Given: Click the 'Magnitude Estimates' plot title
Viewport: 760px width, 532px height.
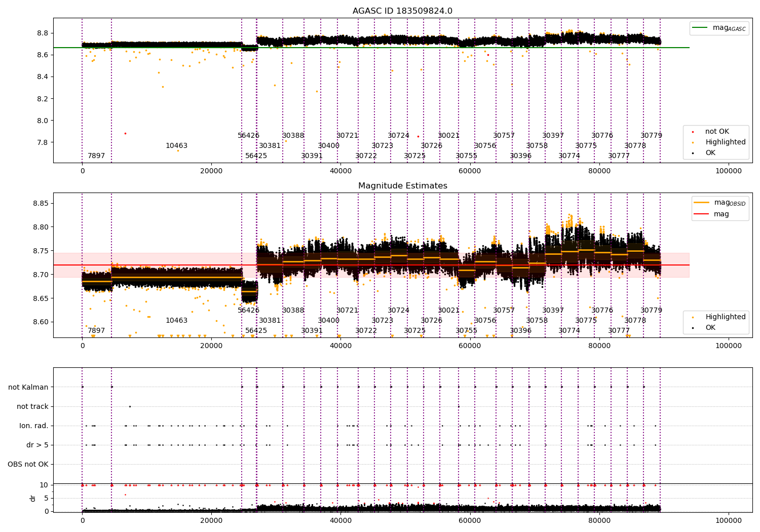Looking at the screenshot, I should point(402,186).
